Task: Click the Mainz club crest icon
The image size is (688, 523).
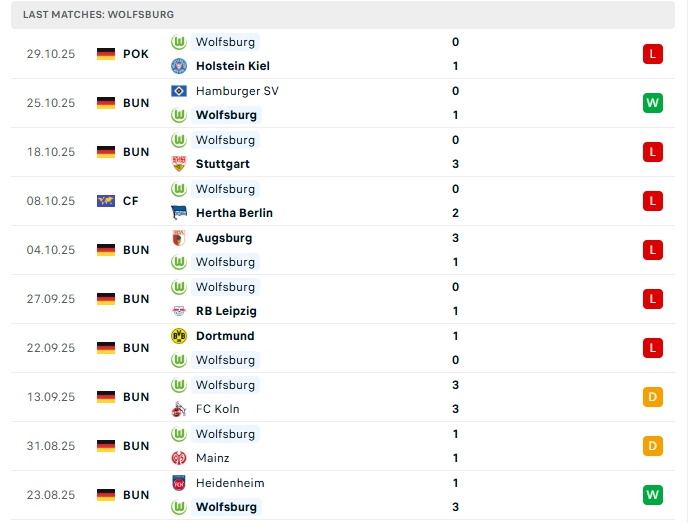Action: pos(179,458)
